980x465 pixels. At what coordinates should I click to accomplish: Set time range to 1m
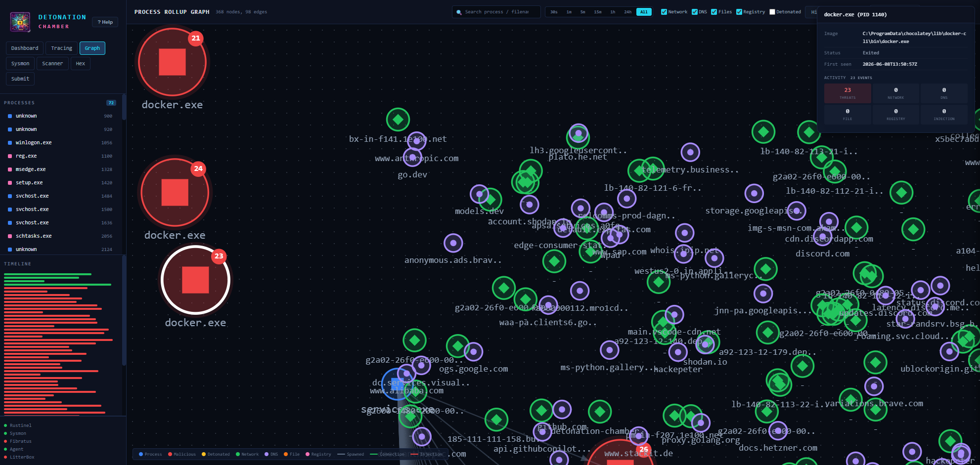point(569,12)
